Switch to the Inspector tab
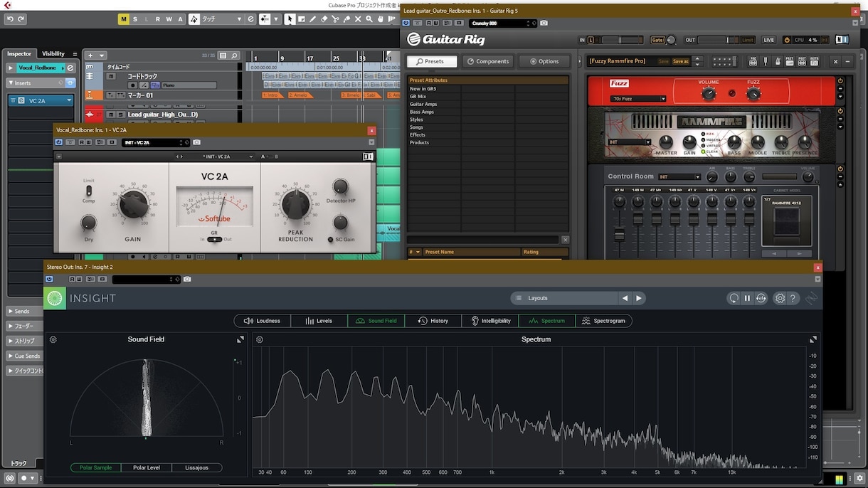The image size is (868, 488). click(20, 53)
